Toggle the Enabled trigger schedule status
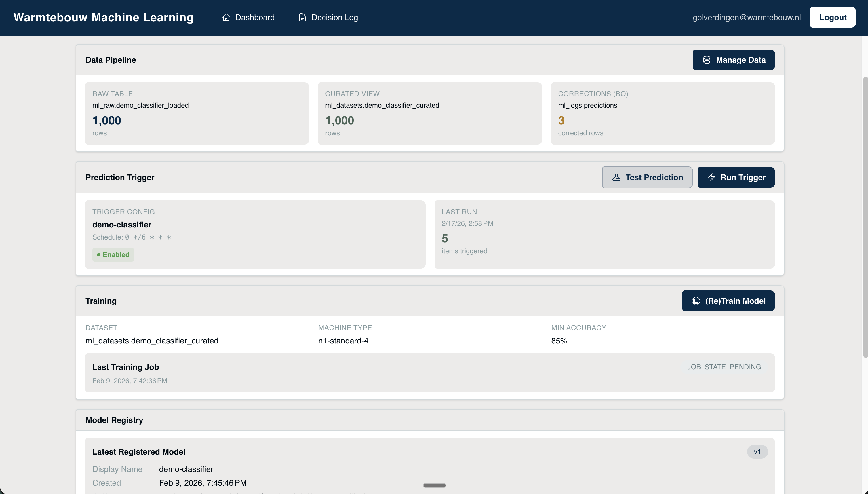The width and height of the screenshot is (868, 494). [x=113, y=254]
